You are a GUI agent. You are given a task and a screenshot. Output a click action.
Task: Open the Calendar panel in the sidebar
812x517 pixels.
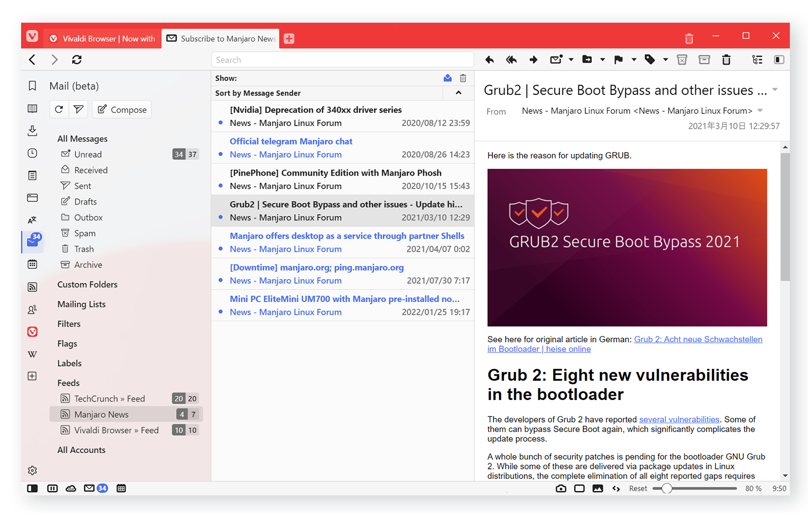tap(32, 264)
